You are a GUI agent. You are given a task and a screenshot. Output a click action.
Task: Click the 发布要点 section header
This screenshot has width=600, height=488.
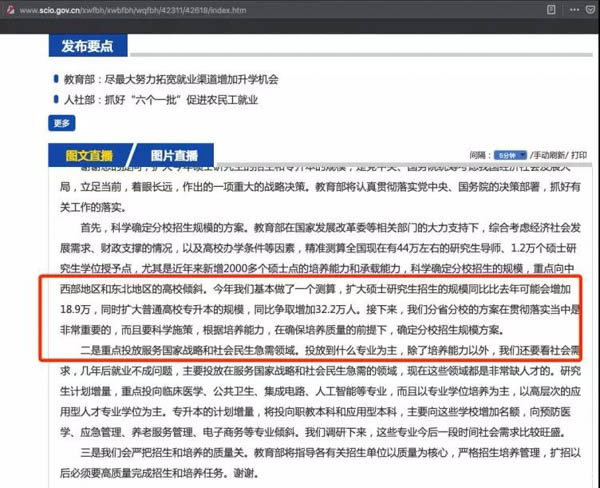(x=88, y=46)
